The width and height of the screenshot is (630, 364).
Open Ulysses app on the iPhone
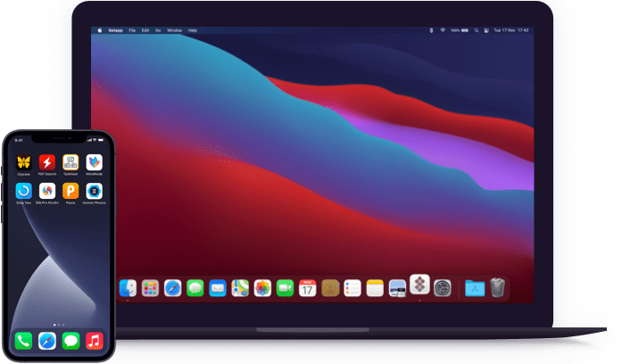[24, 162]
